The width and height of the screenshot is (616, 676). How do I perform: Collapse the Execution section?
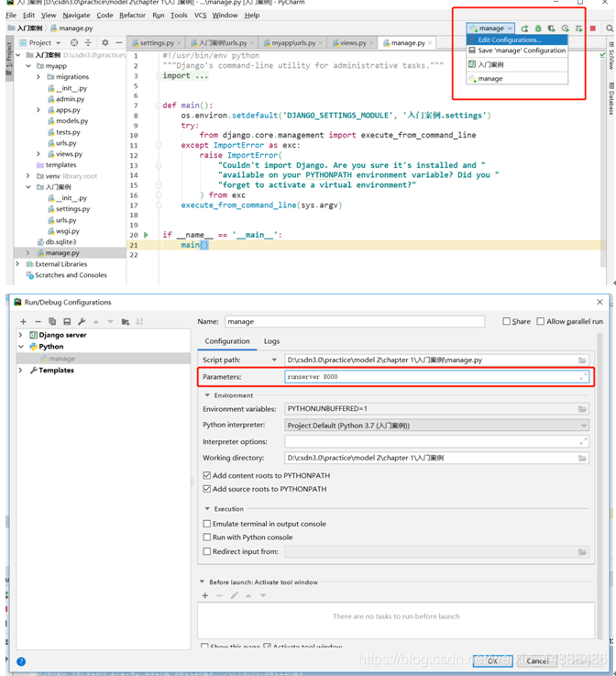click(x=207, y=509)
